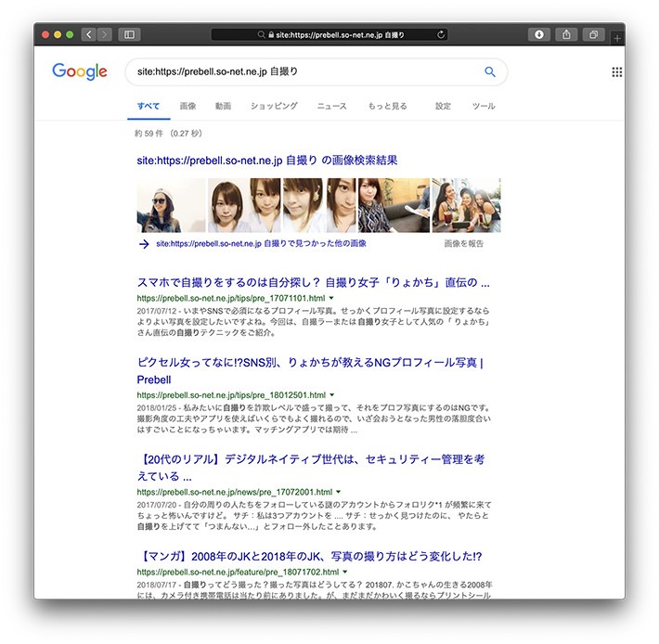Expand dropdown arrow next to pre_17072001.html URL
The height and width of the screenshot is (644, 659).
[339, 492]
